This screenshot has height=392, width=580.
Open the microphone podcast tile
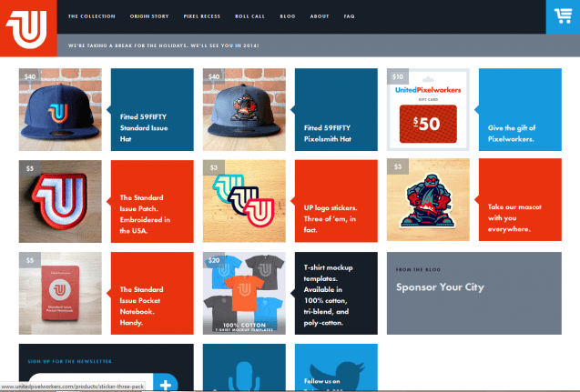coord(244,367)
